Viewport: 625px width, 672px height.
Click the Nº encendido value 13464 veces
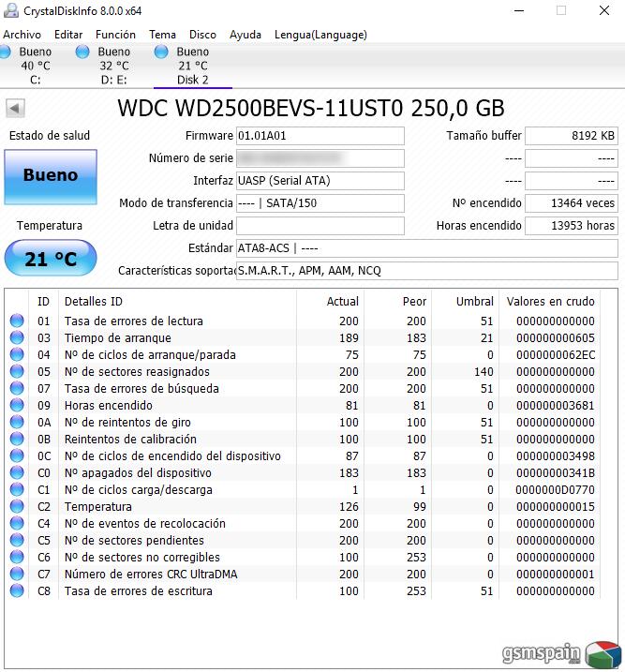572,203
